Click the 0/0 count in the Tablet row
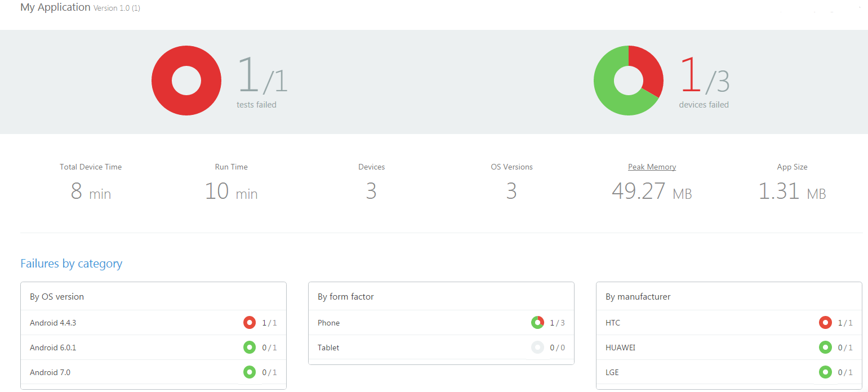Image resolution: width=868 pixels, height=392 pixels. [x=558, y=348]
